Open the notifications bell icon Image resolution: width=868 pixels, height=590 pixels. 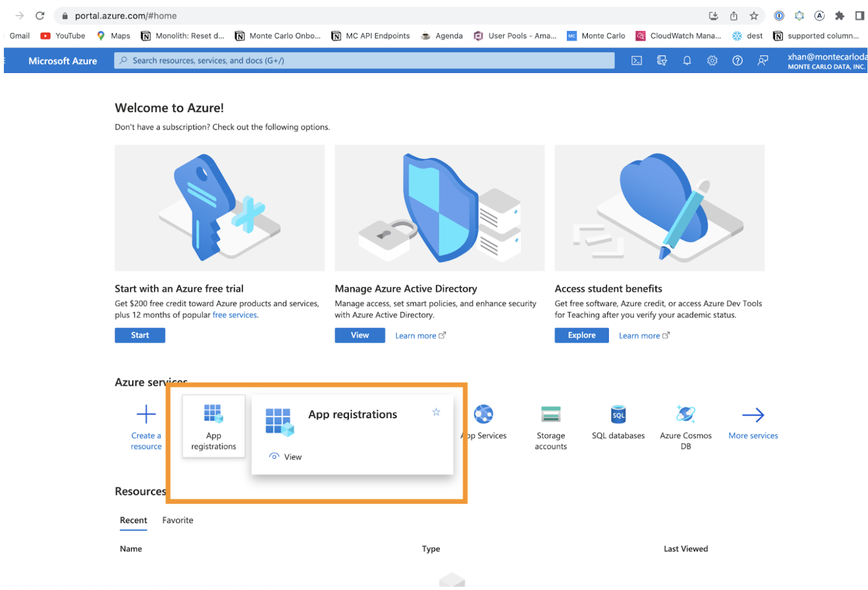tap(687, 61)
